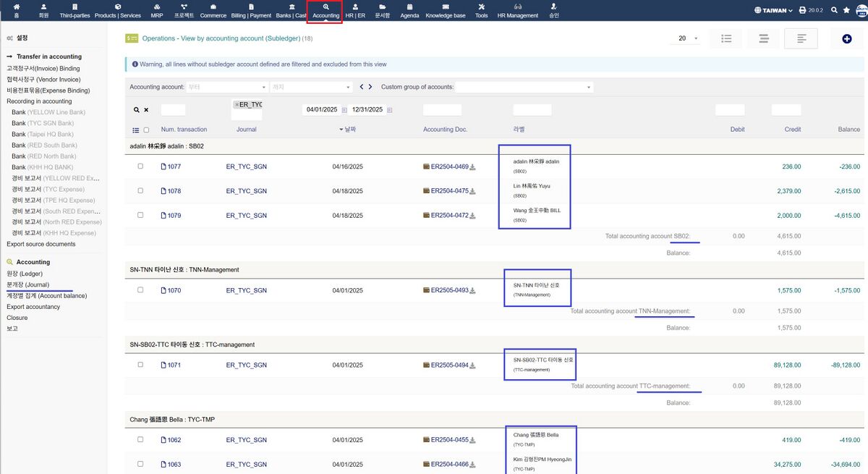
Task: Open the Custom group of accounts dropdown
Action: point(524,87)
